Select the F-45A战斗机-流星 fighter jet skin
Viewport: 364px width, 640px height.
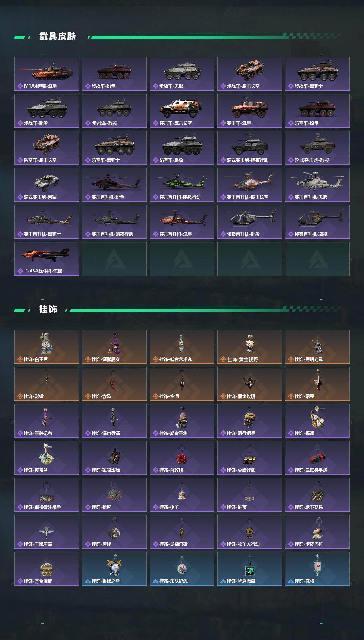click(47, 259)
